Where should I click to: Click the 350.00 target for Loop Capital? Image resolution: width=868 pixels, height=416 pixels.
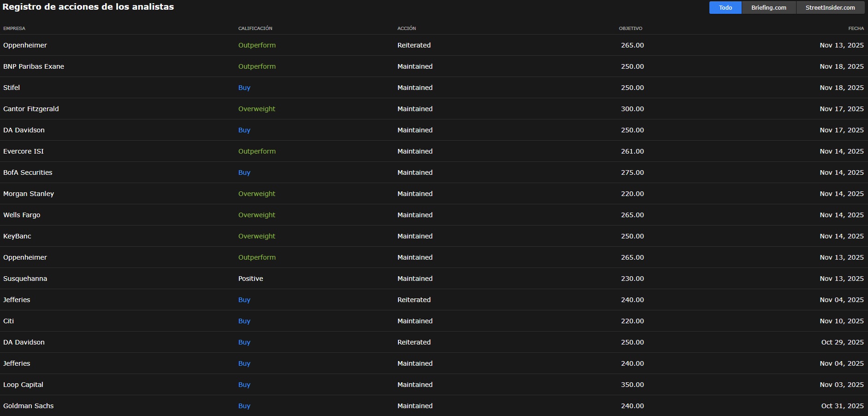coord(632,385)
